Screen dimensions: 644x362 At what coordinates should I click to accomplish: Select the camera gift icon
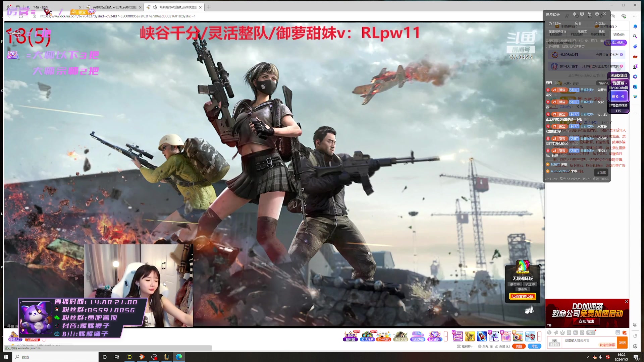pyautogui.click(x=518, y=336)
